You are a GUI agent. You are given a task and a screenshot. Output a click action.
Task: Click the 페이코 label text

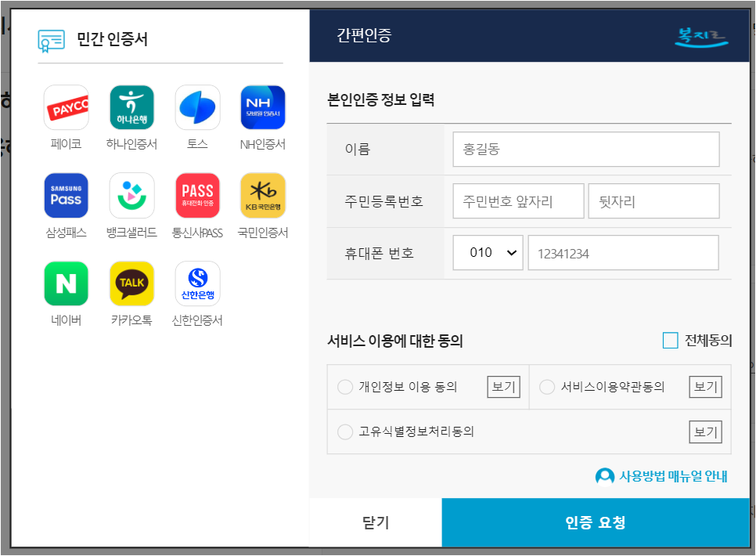point(66,144)
